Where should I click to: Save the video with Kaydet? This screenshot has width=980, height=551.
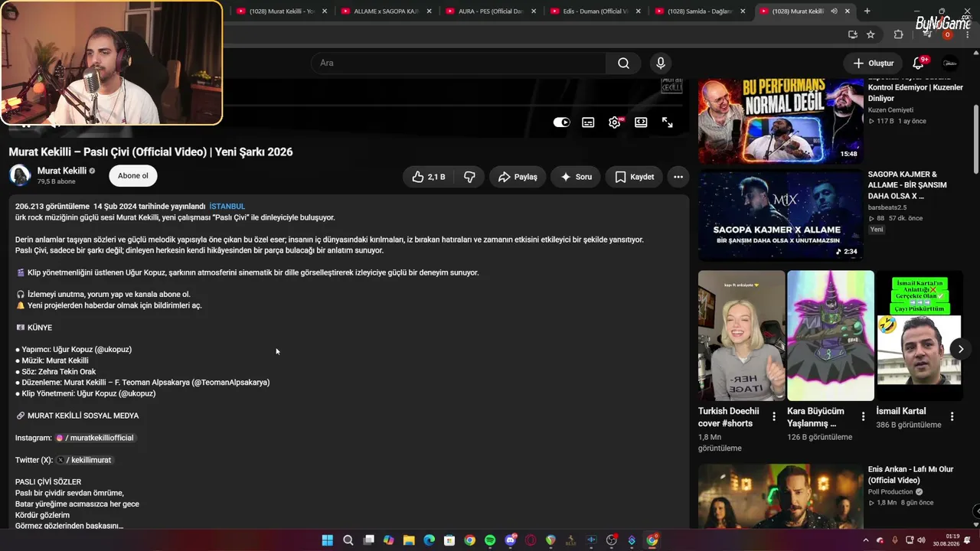click(634, 177)
